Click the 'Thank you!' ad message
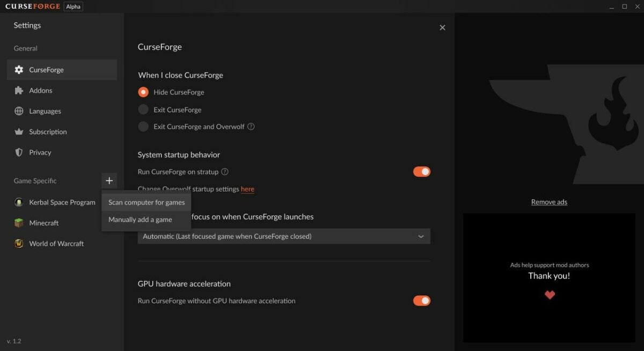The image size is (644, 351). pyautogui.click(x=549, y=276)
